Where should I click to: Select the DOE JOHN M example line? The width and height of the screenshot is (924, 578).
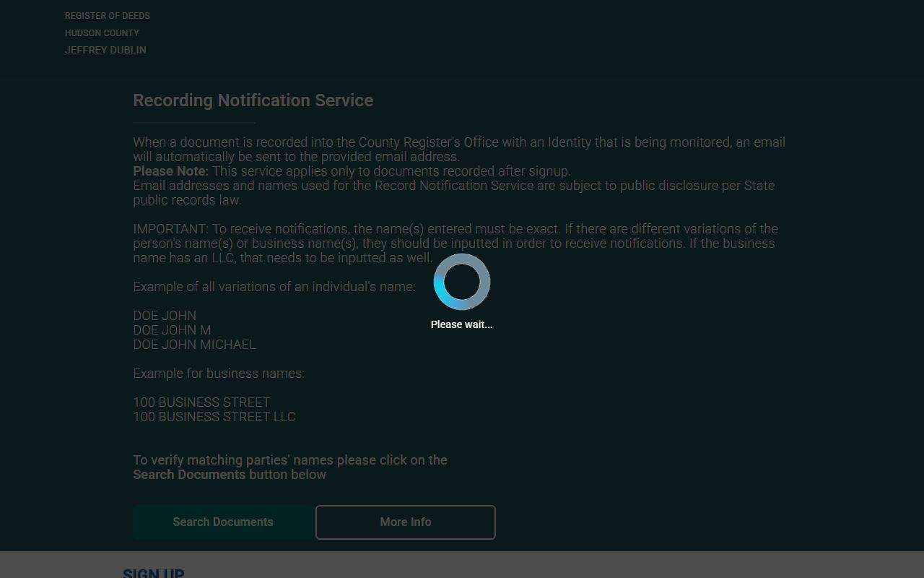(x=172, y=330)
